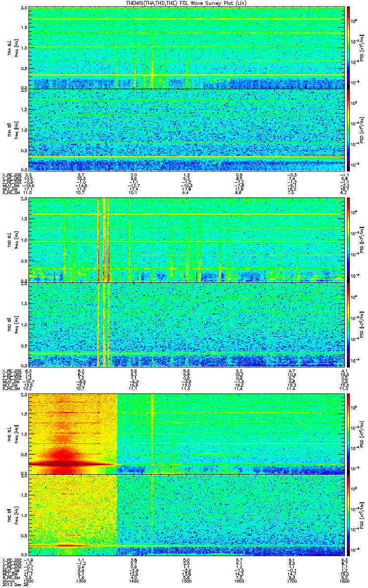Click the THD B-parallel spectrogram panel
The image size is (368, 588).
point(186,324)
